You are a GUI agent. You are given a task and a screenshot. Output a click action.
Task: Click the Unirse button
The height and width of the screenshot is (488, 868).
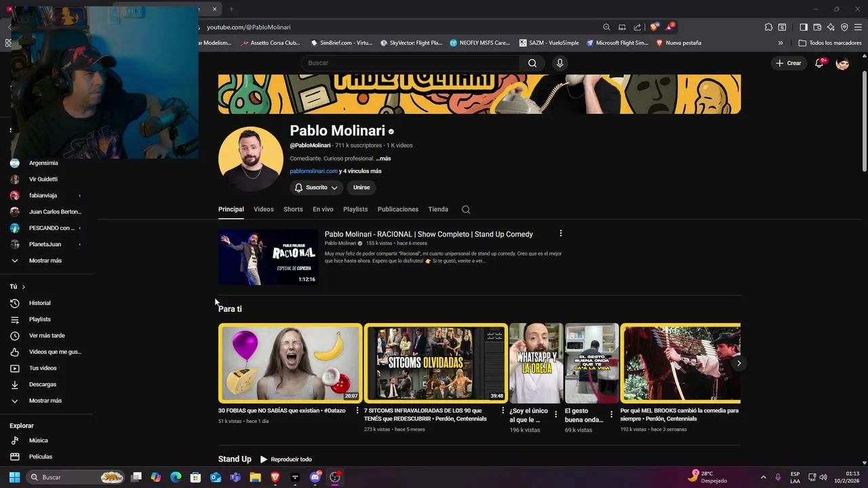pyautogui.click(x=361, y=188)
